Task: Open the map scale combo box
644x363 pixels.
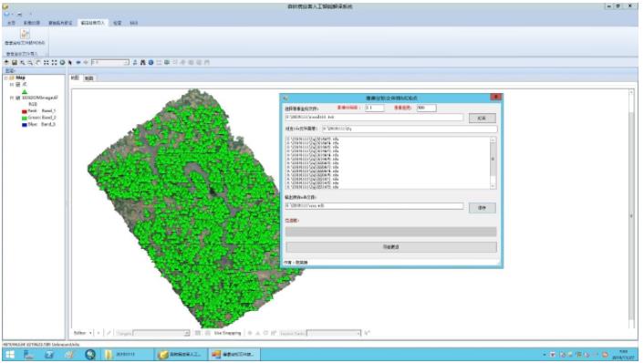Action: [110, 62]
